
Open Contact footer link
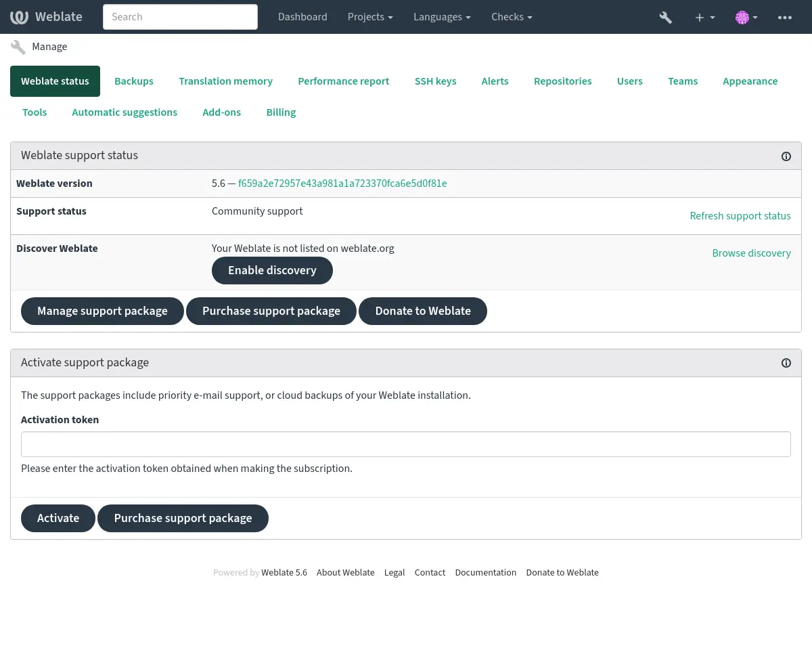pos(430,573)
